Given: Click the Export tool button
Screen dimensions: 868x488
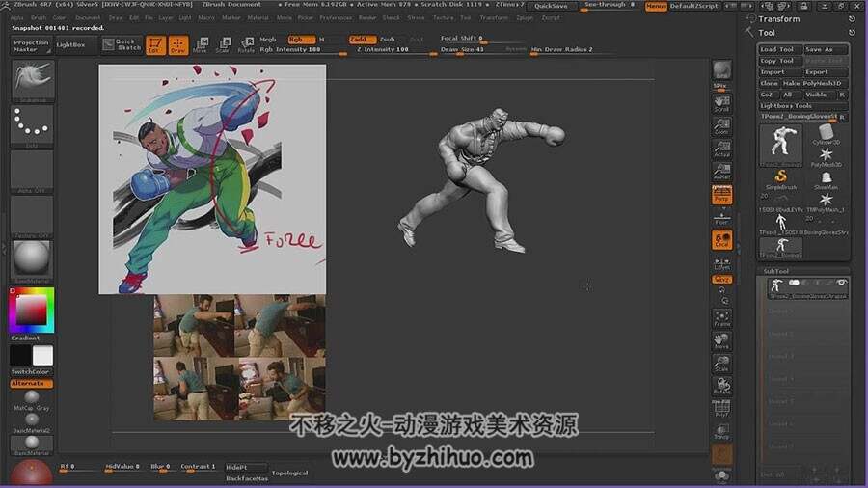Looking at the screenshot, I should click(x=826, y=72).
